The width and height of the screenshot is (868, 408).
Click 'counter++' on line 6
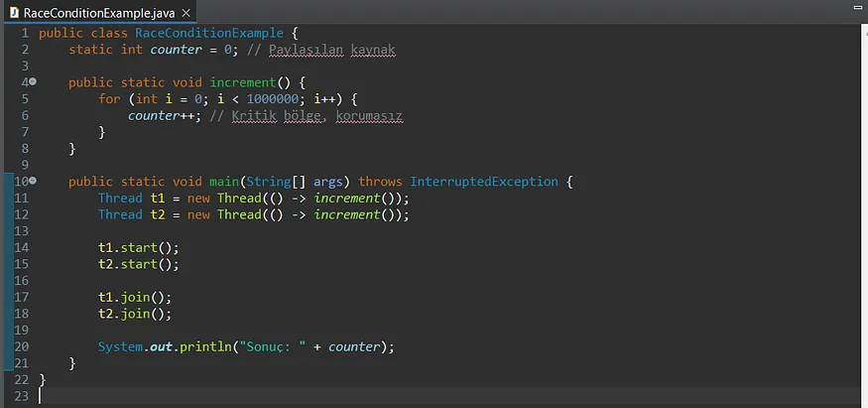click(x=161, y=116)
